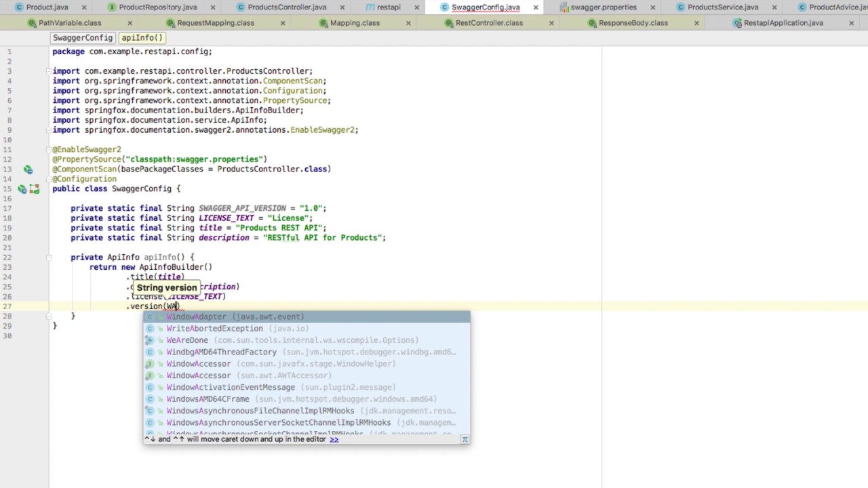
Task: Click bean dependencies gutter icon on line 15
Action: point(34,189)
